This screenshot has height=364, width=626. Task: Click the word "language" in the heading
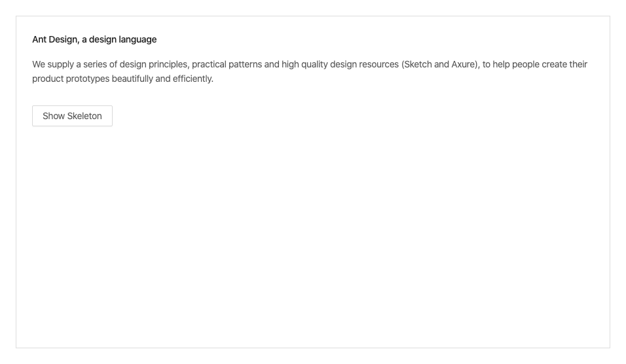coord(138,39)
